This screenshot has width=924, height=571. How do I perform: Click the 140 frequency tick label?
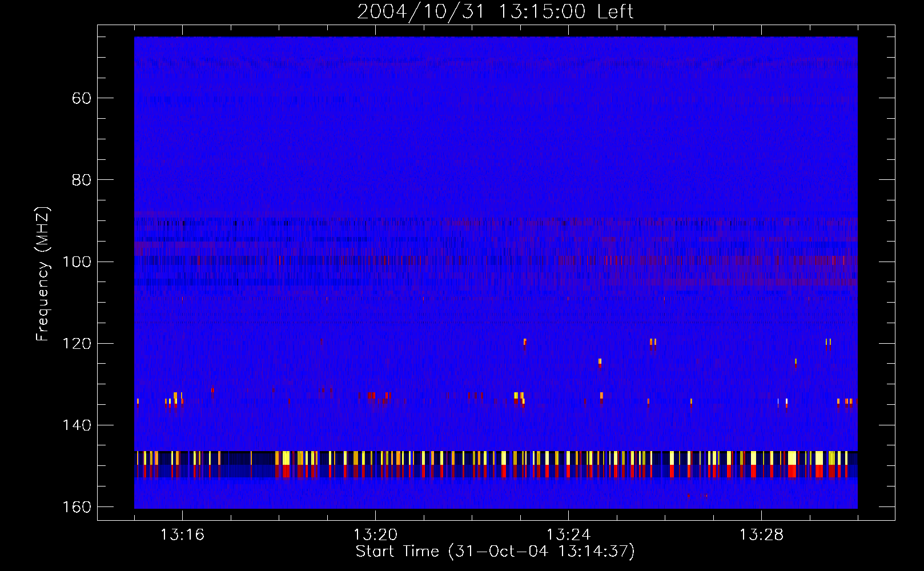(77, 425)
